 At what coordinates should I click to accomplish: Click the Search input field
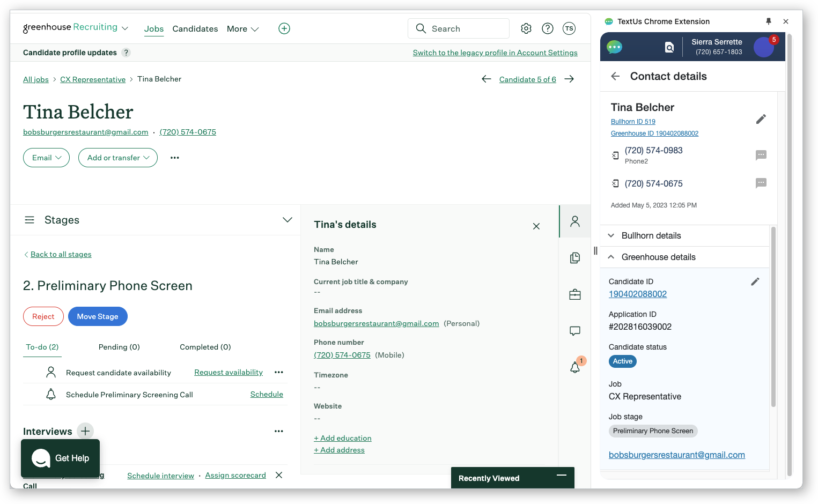coord(459,28)
